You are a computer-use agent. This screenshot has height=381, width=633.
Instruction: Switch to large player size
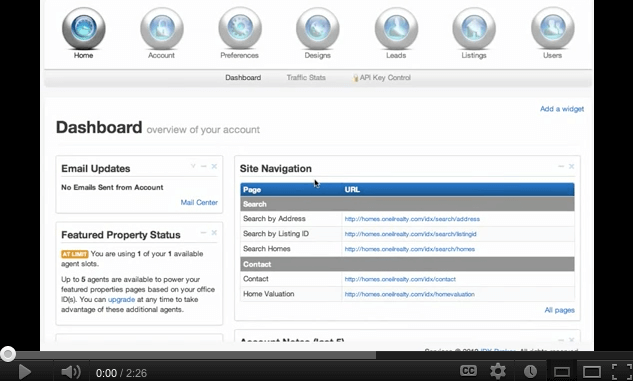tap(592, 372)
